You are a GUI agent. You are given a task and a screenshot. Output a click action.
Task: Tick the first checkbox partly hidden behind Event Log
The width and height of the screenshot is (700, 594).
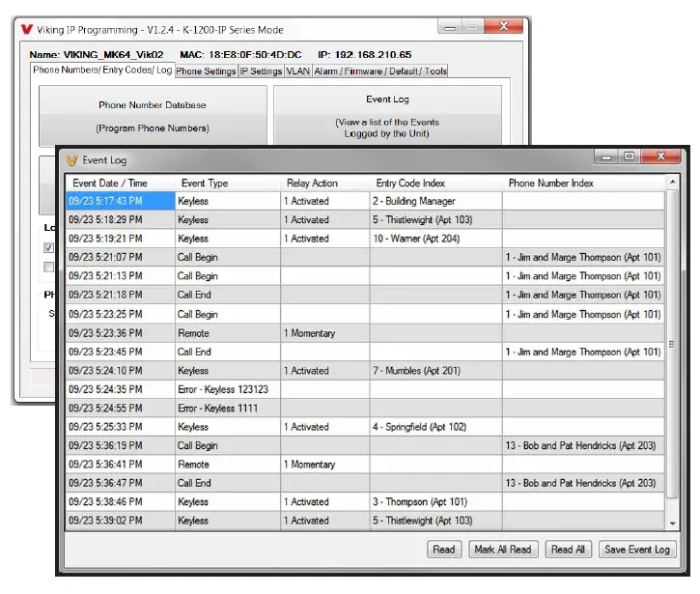point(48,248)
